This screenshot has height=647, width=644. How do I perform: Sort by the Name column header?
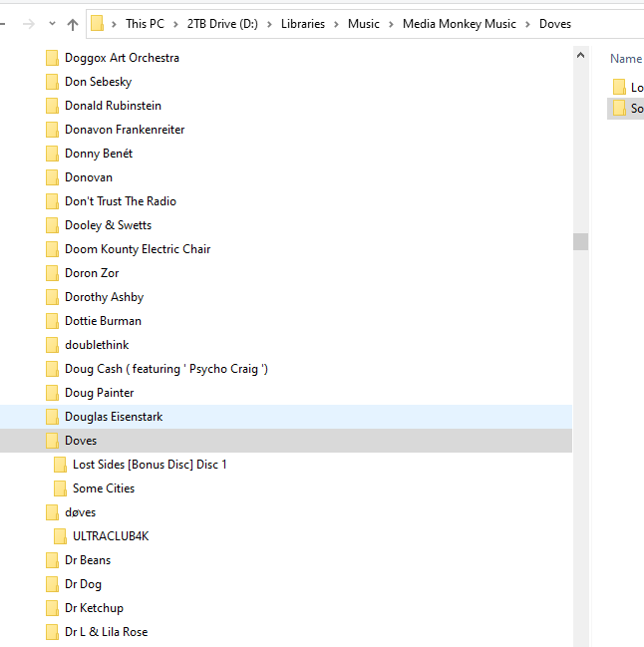pos(626,59)
